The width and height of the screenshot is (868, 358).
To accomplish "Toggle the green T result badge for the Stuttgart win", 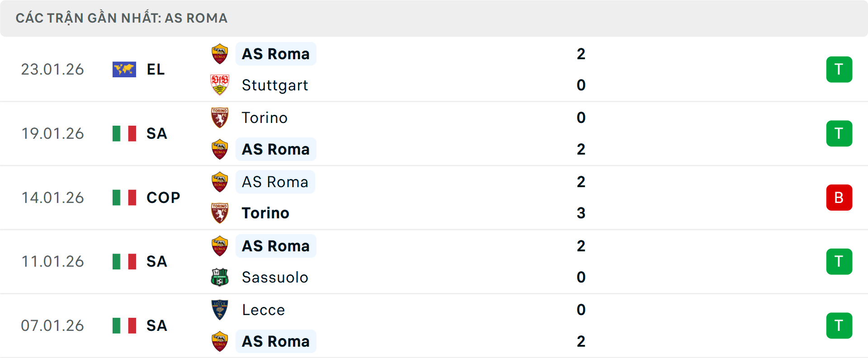I will pos(839,69).
